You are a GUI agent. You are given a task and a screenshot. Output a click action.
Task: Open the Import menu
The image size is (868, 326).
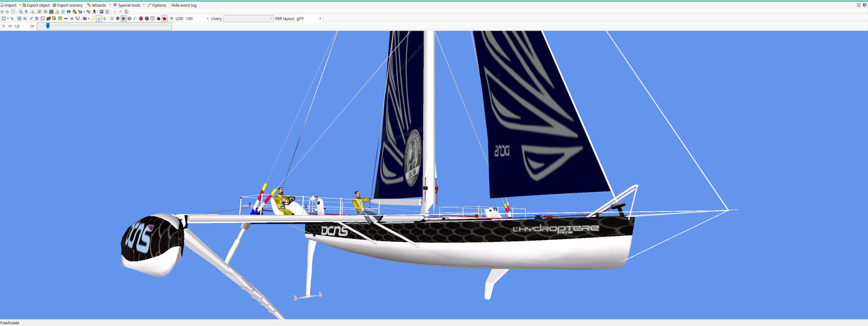point(9,5)
